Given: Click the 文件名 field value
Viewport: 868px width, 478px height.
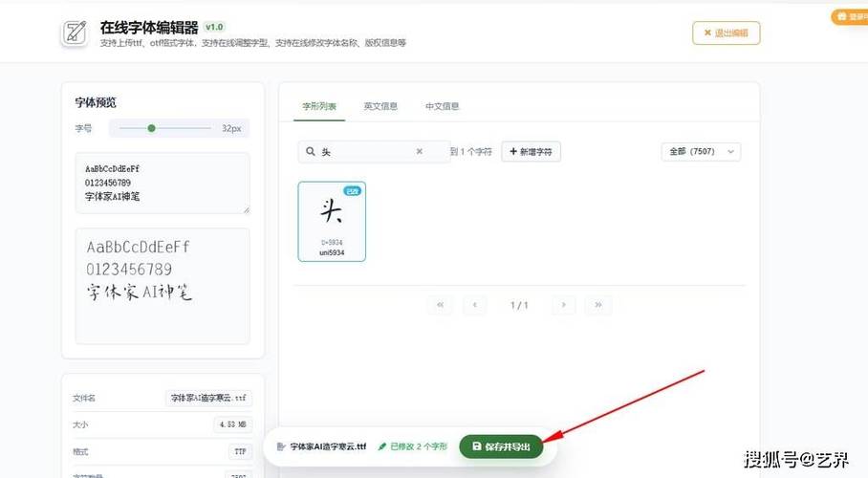Looking at the screenshot, I should tap(208, 398).
